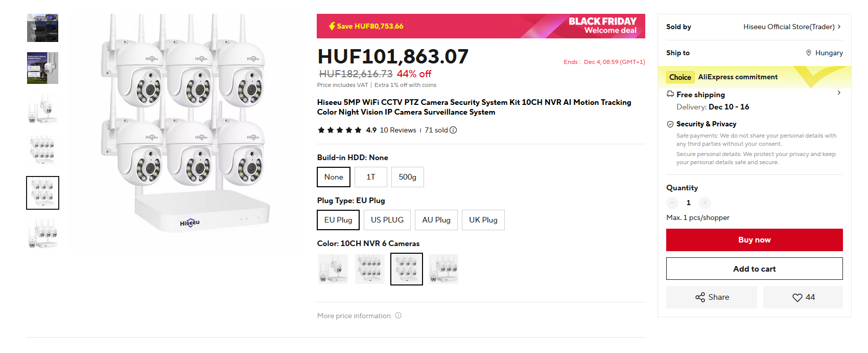Choose the UK Plug type

483,220
